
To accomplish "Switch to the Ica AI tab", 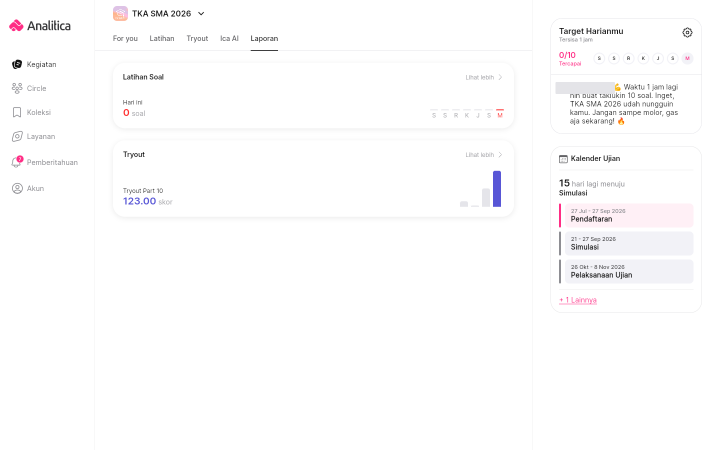I will (x=229, y=39).
